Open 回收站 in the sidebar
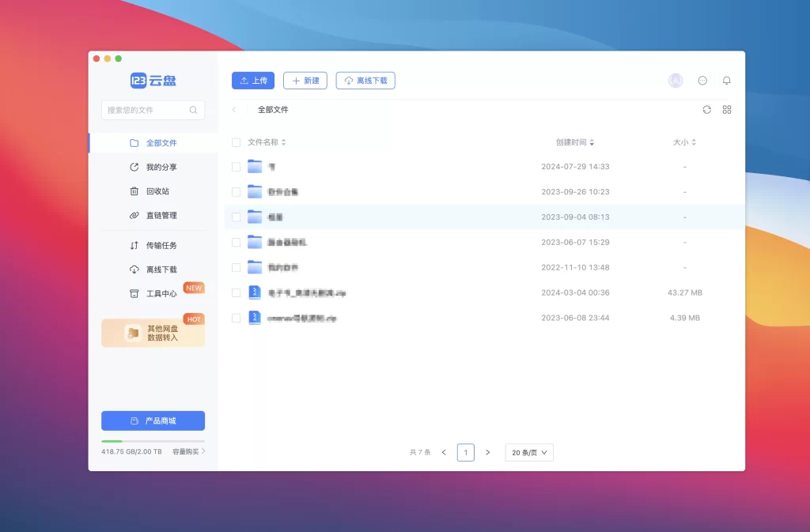810x532 pixels. point(157,191)
